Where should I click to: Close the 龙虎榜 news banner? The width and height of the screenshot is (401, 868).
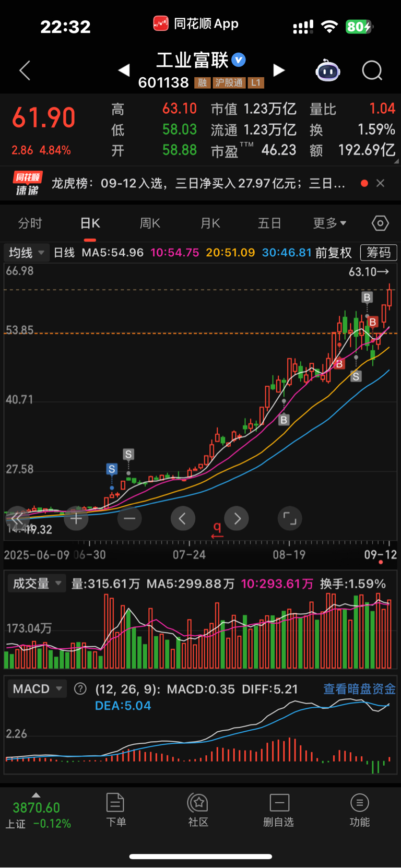(380, 183)
